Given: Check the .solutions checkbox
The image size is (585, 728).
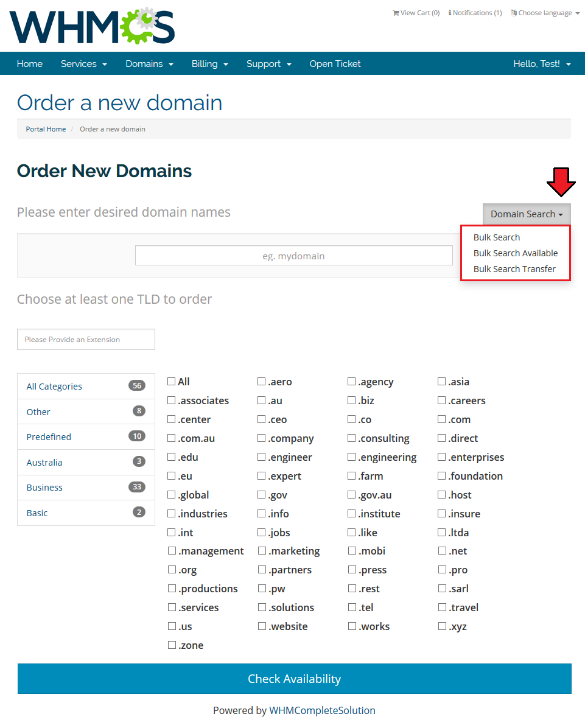Looking at the screenshot, I should (262, 607).
